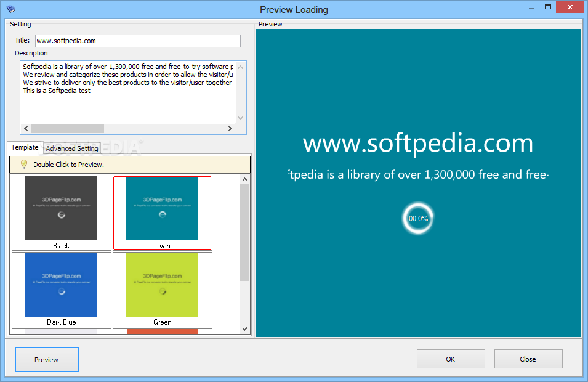The image size is (588, 382).
Task: Click the Close button at the bottom
Action: click(528, 359)
